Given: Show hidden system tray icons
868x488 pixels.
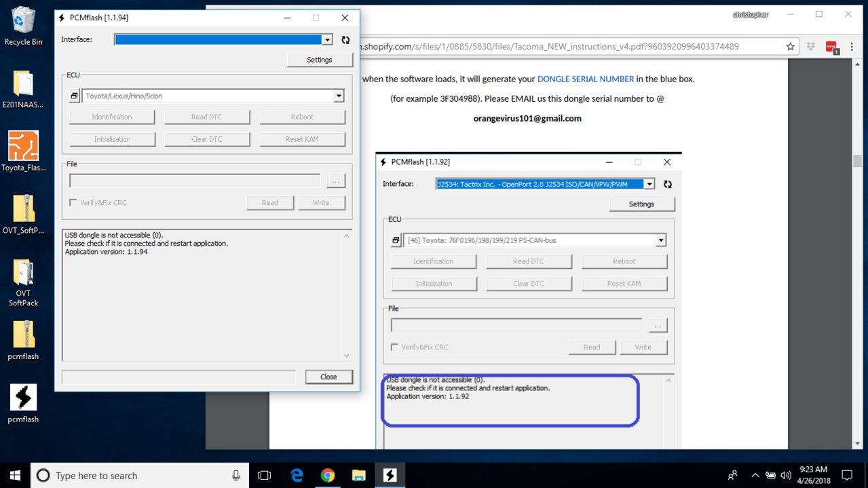Looking at the screenshot, I should click(x=755, y=475).
